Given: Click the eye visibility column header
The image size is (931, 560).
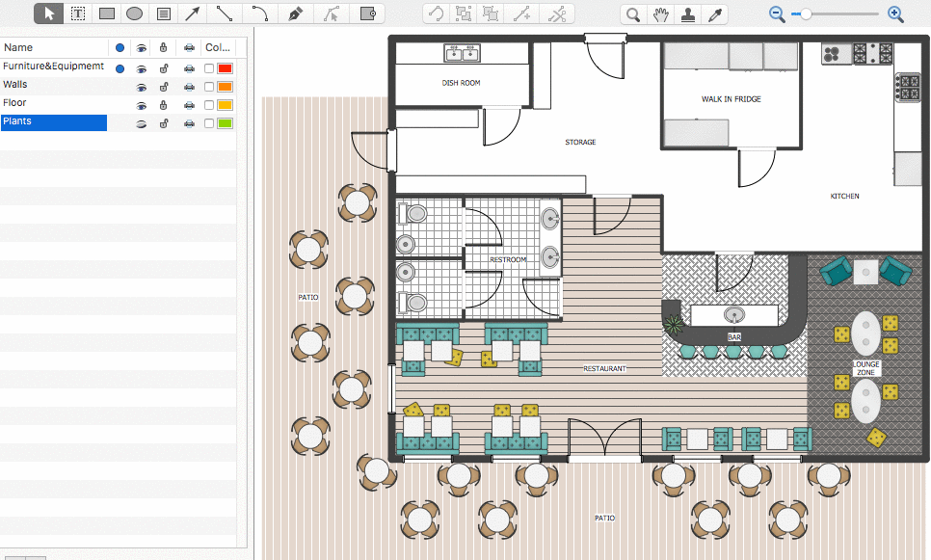Looking at the screenshot, I should click(142, 47).
